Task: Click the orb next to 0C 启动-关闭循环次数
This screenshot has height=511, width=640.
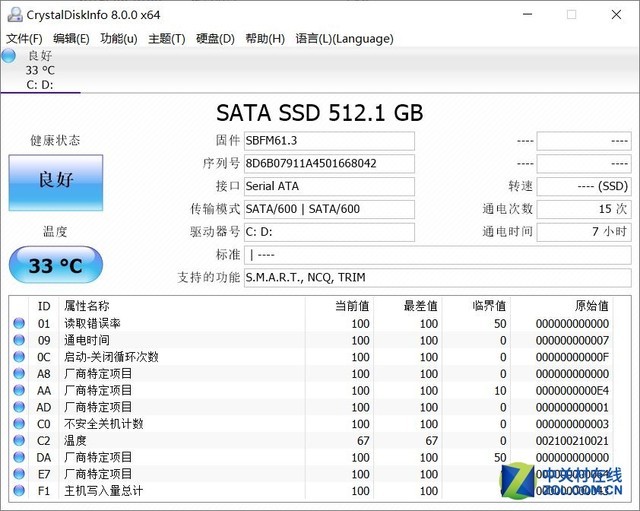Action: tap(19, 357)
